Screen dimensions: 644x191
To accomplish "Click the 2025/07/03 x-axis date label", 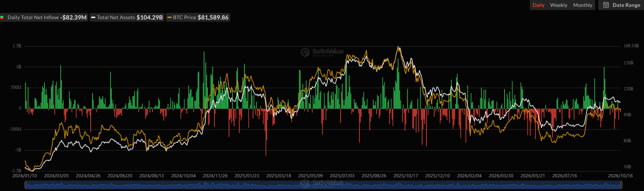I will tap(342, 176).
